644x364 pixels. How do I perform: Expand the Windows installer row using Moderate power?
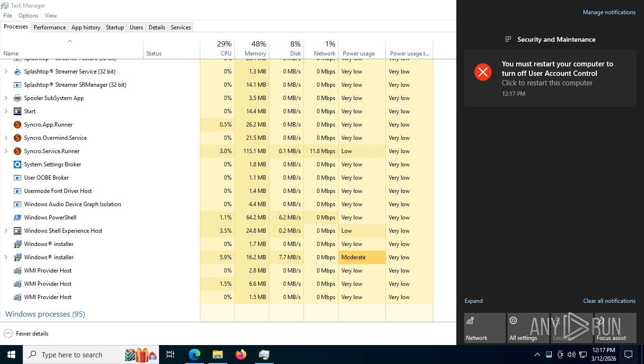pyautogui.click(x=6, y=257)
